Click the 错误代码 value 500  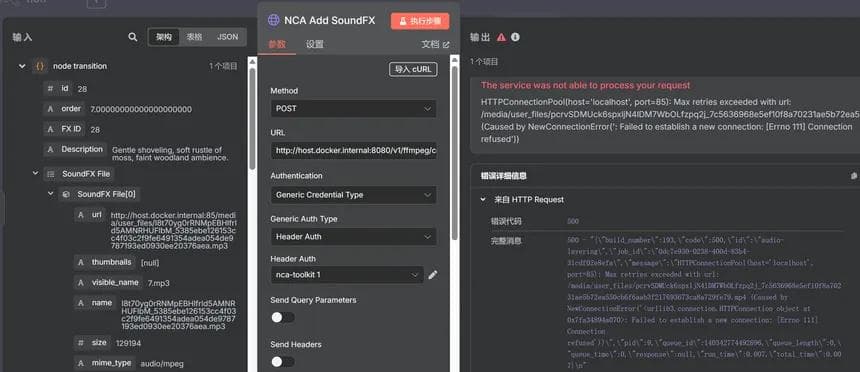click(x=573, y=222)
